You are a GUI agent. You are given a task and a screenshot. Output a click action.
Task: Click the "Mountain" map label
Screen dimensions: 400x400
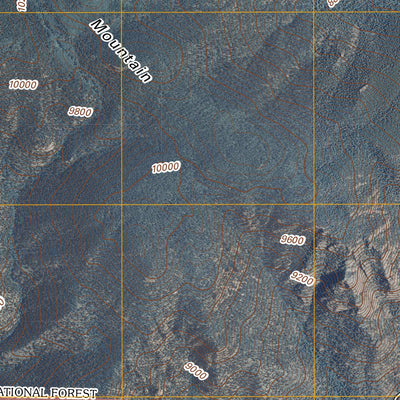pyautogui.click(x=122, y=51)
